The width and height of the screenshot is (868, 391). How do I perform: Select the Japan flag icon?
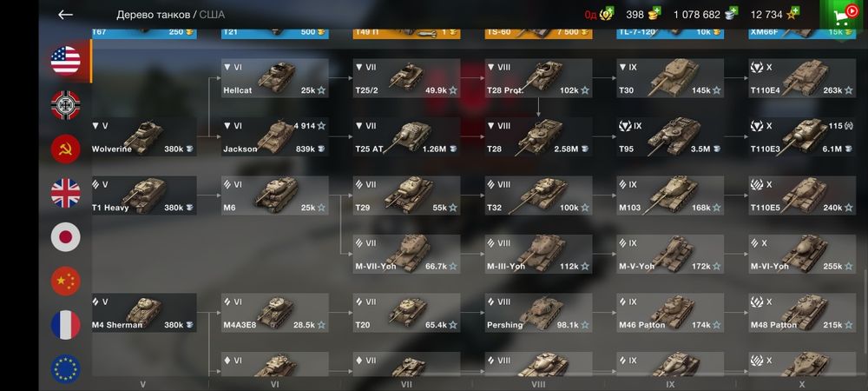[x=66, y=237]
